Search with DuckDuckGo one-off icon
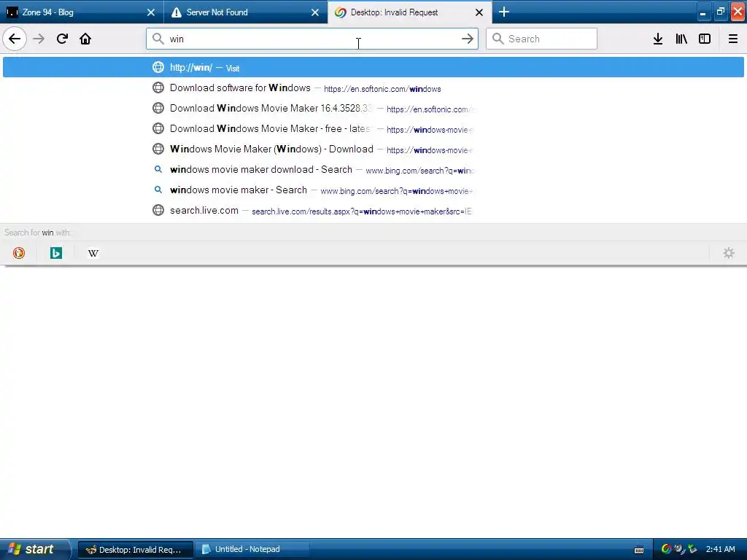This screenshot has width=747, height=560. pyautogui.click(x=19, y=253)
